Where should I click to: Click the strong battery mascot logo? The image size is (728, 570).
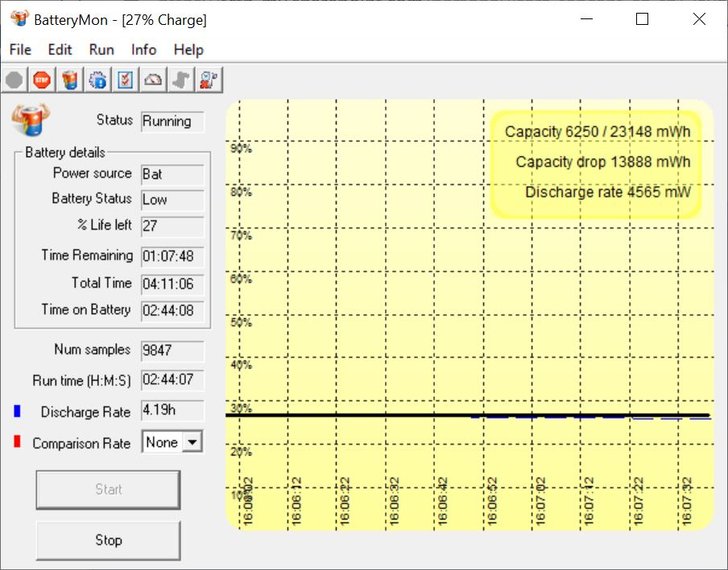point(31,119)
